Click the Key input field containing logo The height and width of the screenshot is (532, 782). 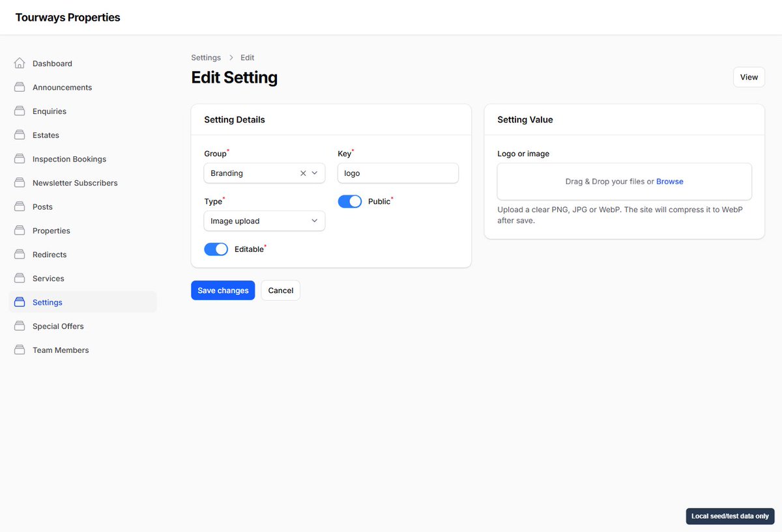(398, 173)
